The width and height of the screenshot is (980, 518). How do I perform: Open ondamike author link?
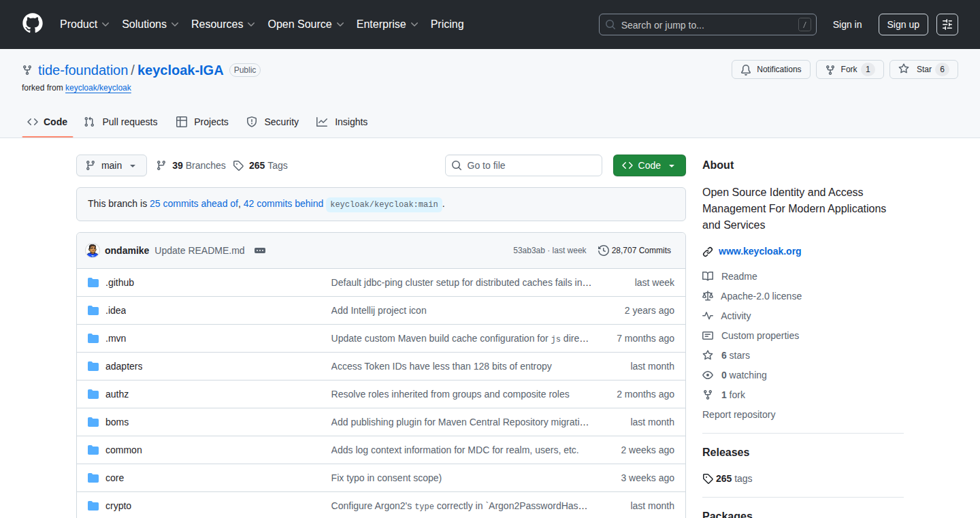click(127, 250)
